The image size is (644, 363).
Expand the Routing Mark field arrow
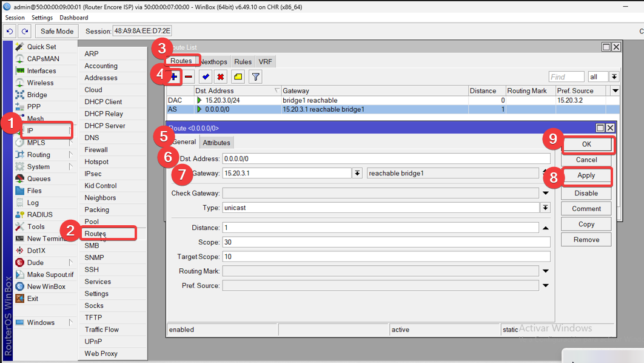[x=545, y=271]
